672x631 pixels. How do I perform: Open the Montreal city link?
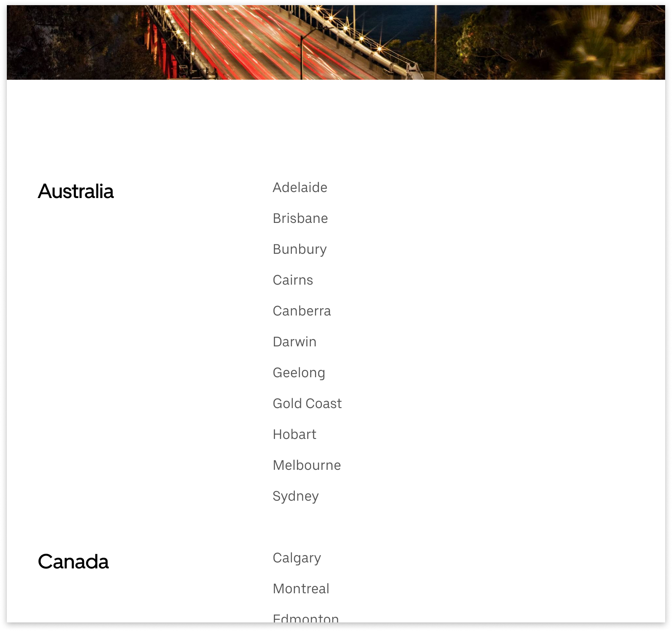point(301,589)
